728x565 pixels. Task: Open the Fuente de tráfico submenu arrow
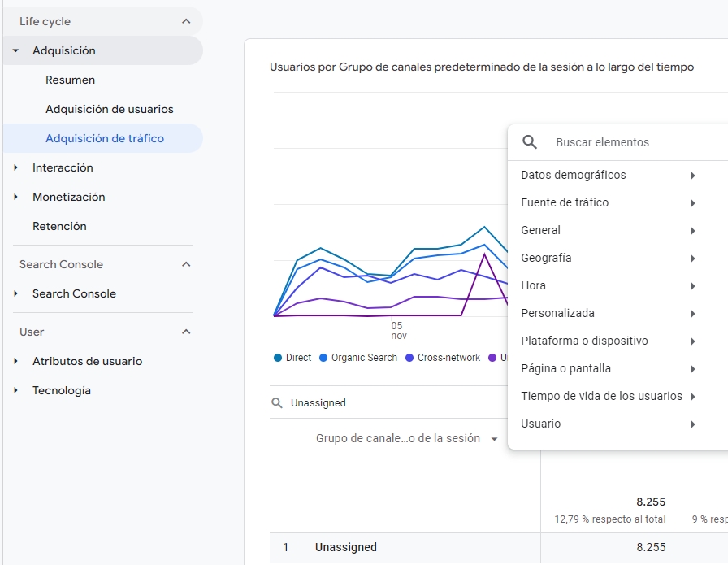tap(692, 203)
